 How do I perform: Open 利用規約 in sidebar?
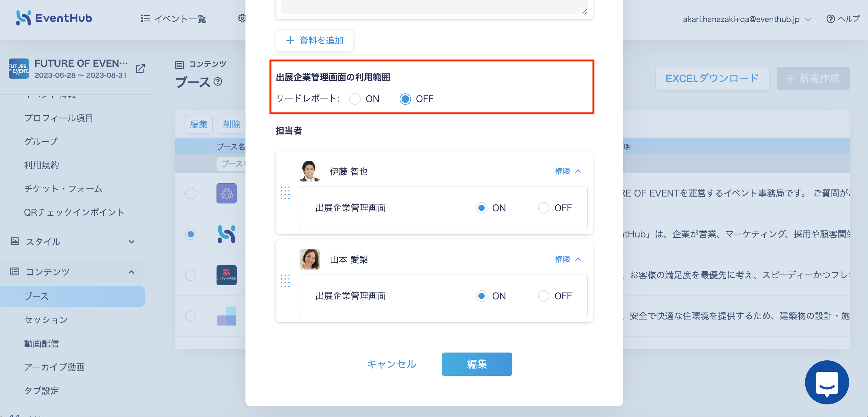tap(42, 165)
